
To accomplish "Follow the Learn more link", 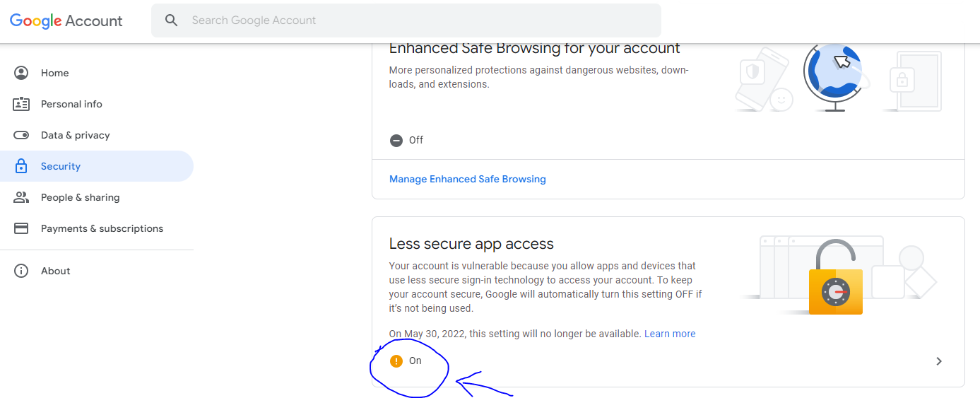I will tap(670, 334).
